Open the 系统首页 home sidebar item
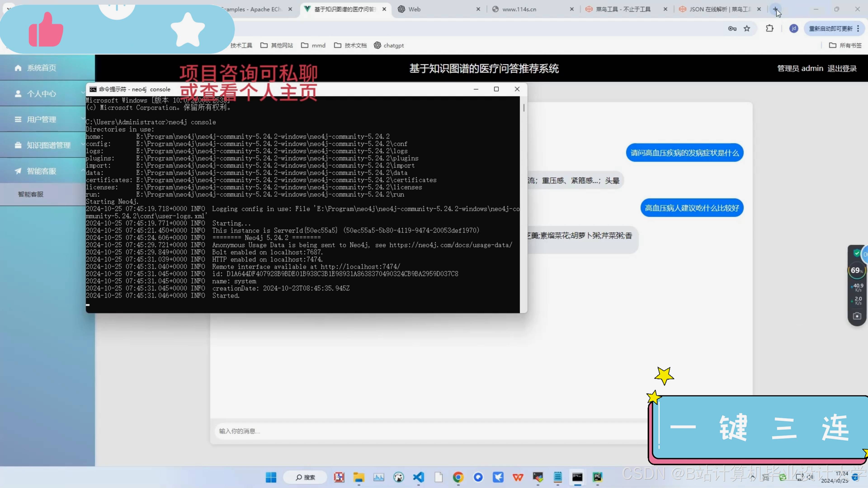The width and height of the screenshot is (868, 488). coord(47,68)
